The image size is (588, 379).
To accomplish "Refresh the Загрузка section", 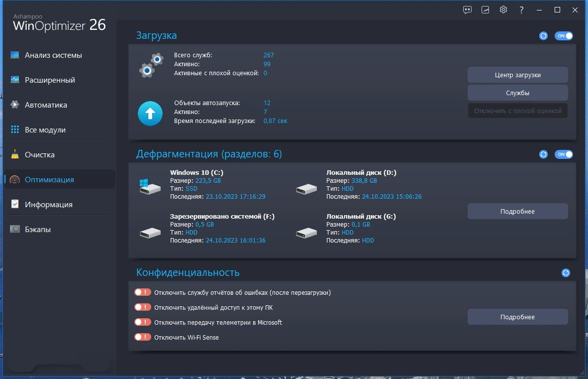I will point(543,36).
